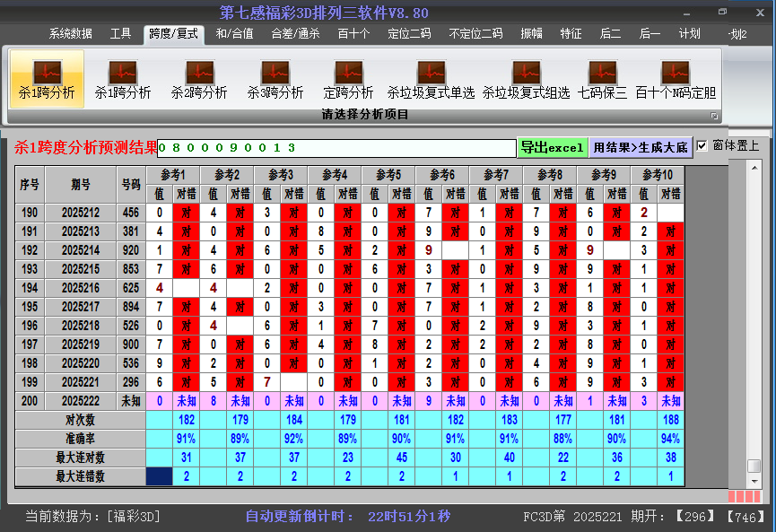Click the second, unhighlighted 杀1跨分析 icon

[x=122, y=79]
